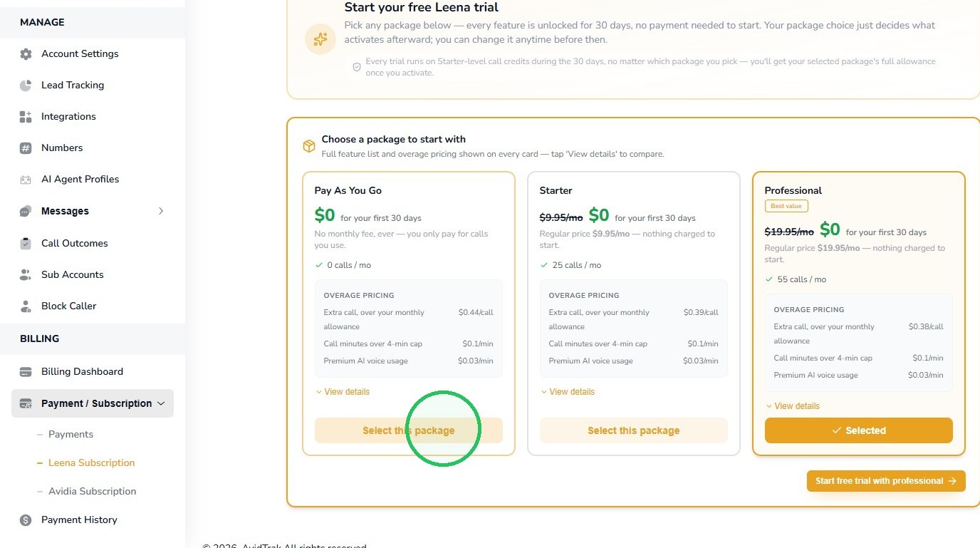
Task: Click Start free trial with professional
Action: (x=886, y=481)
